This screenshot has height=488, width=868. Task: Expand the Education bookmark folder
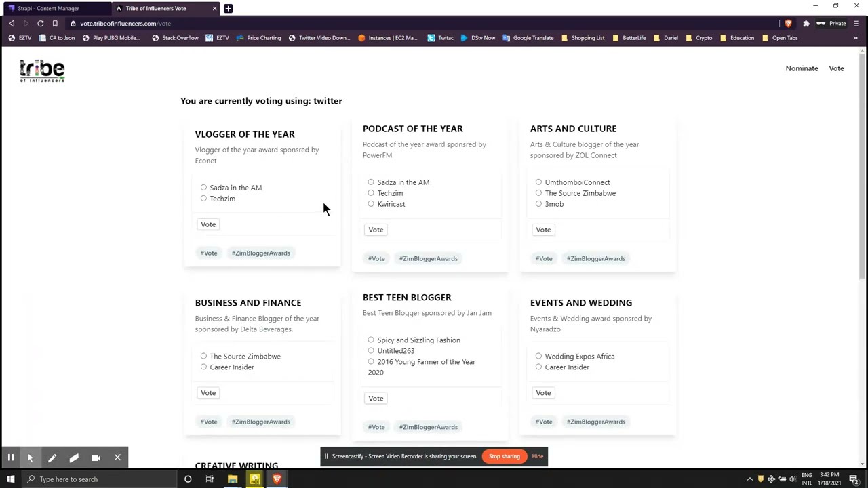pyautogui.click(x=736, y=38)
